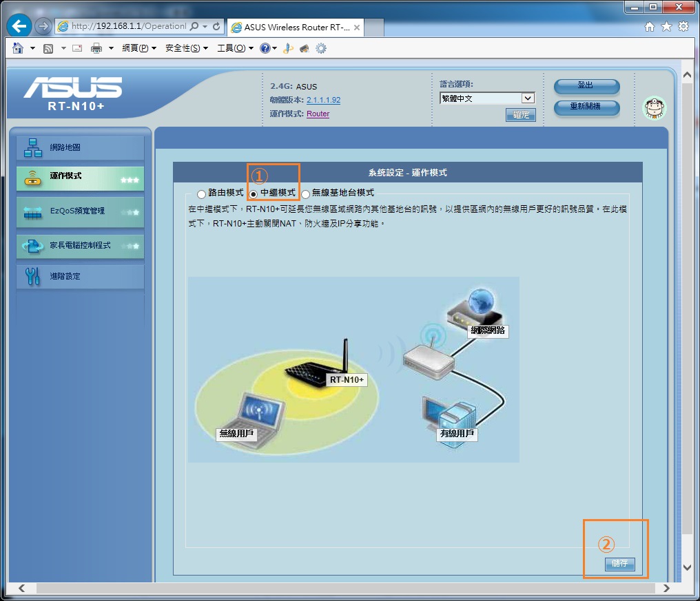Click the eraser-like toolbar icon before the gear

[305, 48]
